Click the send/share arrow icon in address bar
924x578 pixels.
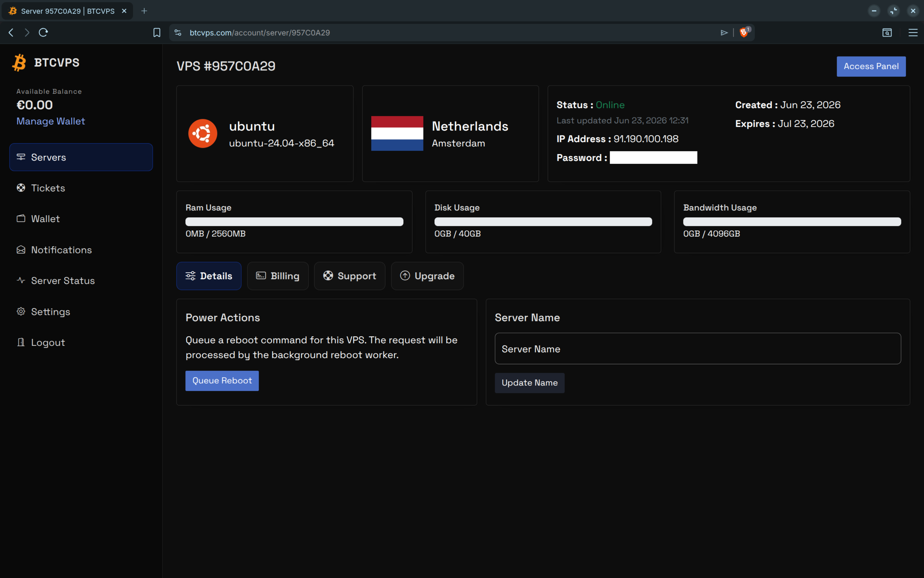click(x=724, y=33)
